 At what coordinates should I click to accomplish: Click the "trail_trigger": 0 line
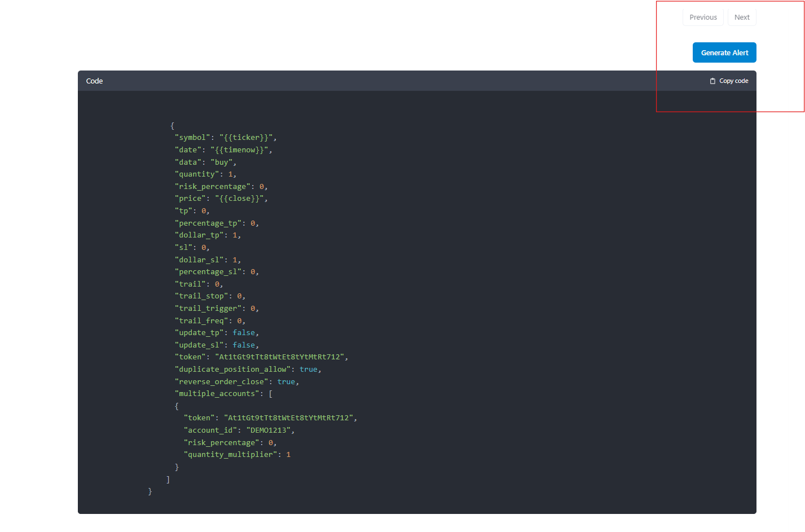coord(217,309)
